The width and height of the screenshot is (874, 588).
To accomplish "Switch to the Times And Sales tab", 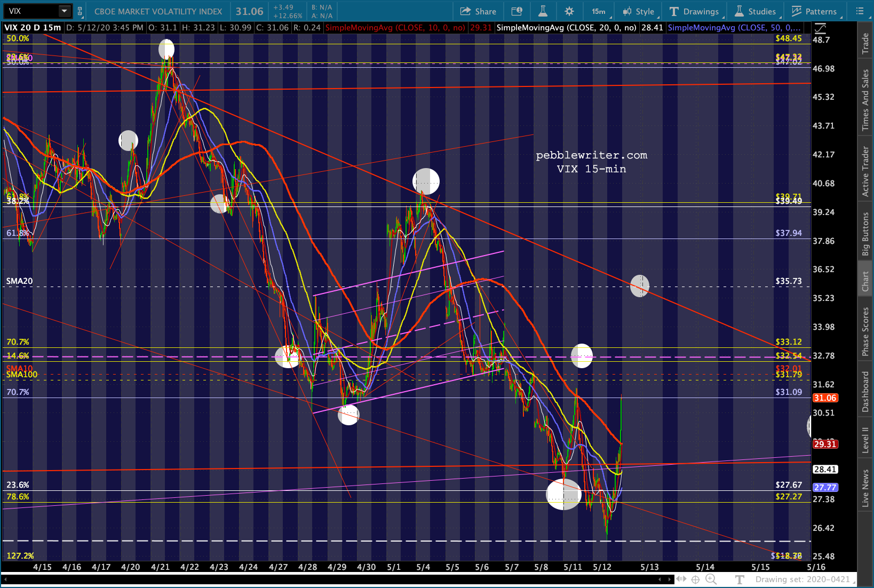I will click(x=865, y=100).
